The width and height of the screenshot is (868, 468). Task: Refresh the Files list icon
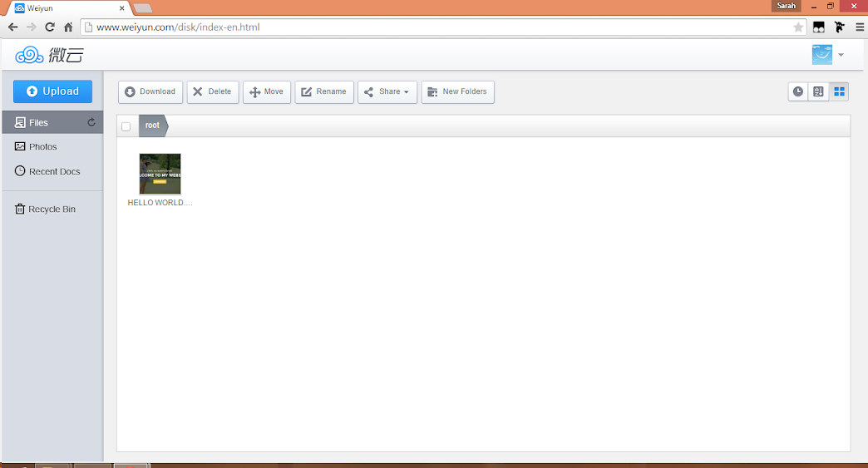tap(91, 122)
